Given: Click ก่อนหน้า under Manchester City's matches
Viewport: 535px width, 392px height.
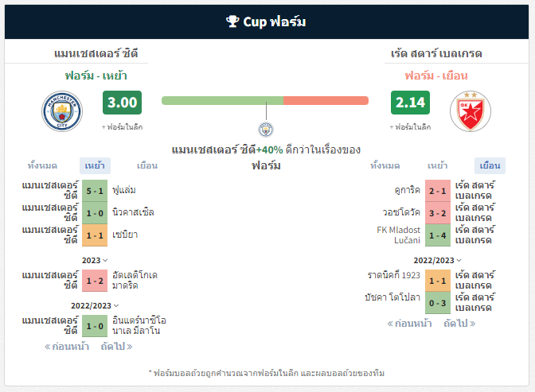Looking at the screenshot, I should [67, 347].
